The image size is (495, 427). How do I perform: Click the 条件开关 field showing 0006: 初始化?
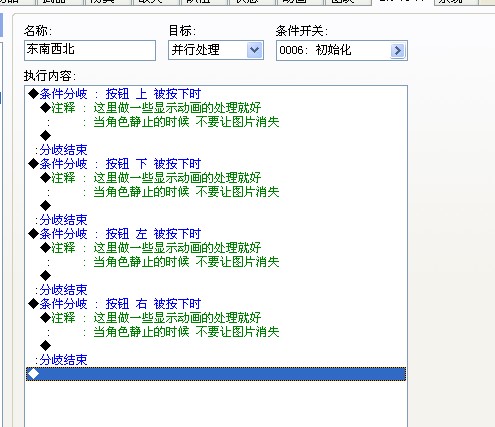pos(342,51)
